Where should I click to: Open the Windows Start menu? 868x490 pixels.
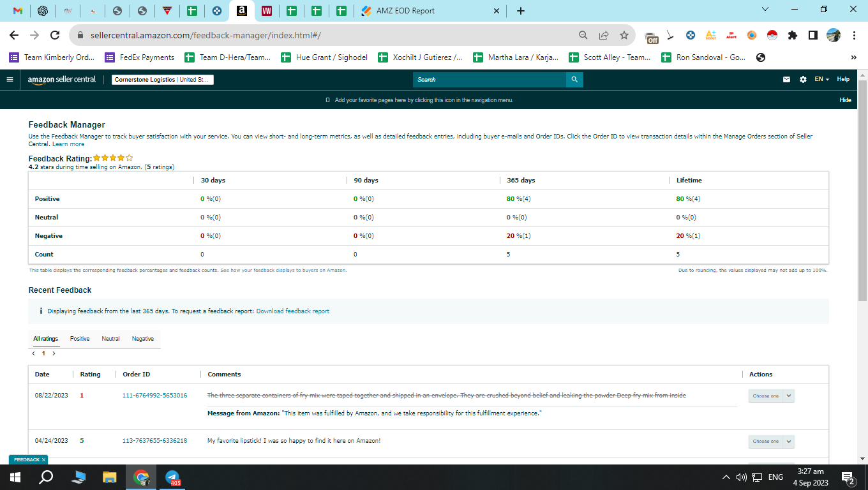[15, 477]
